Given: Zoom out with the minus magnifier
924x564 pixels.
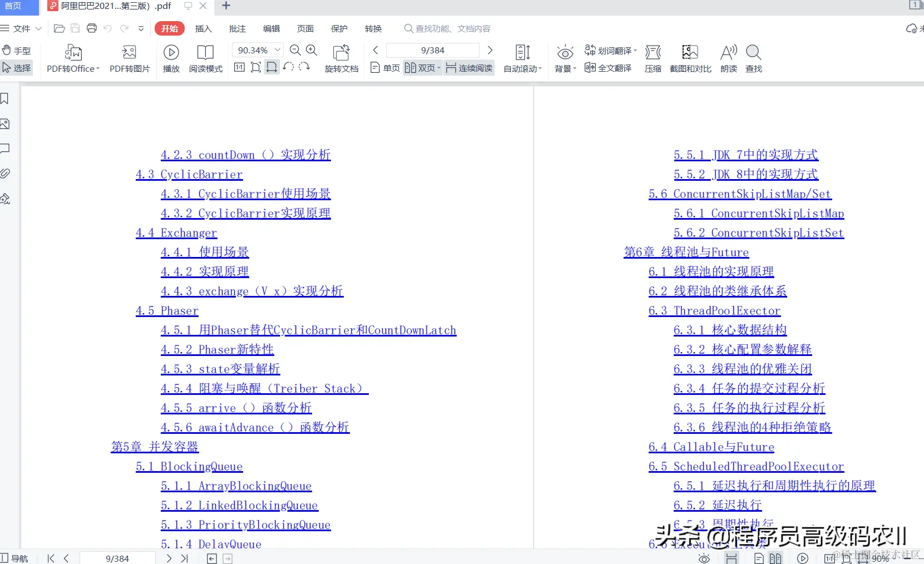Looking at the screenshot, I should tap(295, 51).
